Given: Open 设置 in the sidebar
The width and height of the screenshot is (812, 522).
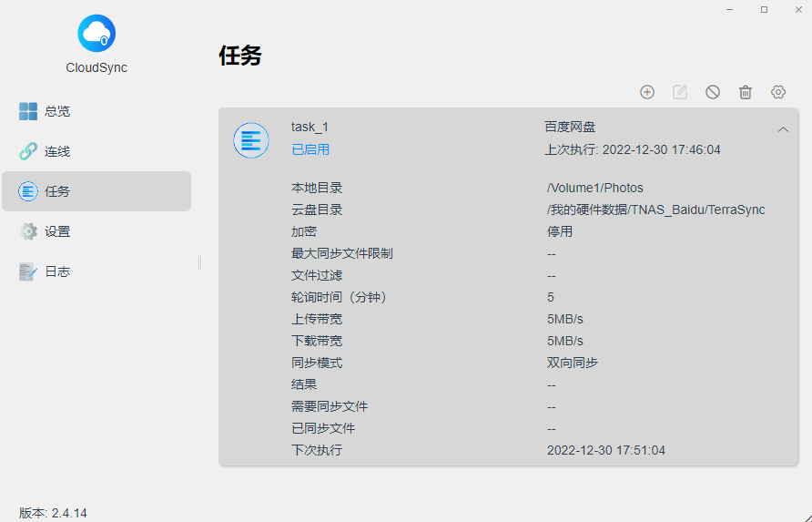Looking at the screenshot, I should (x=56, y=231).
